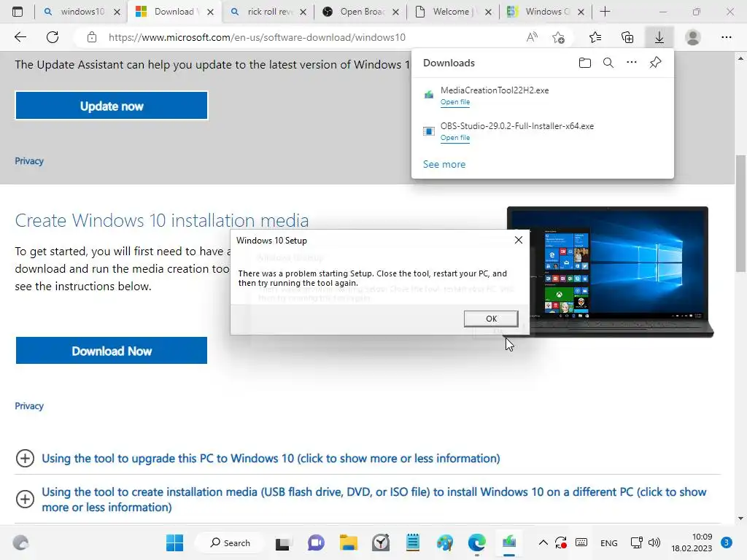Image resolution: width=747 pixels, height=560 pixels.
Task: Open Task View on the taskbar
Action: [282, 542]
